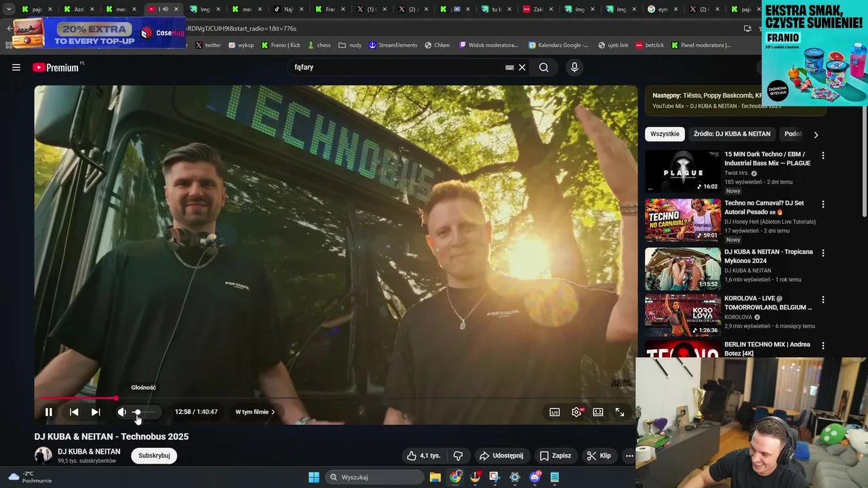
Task: Click the Subskrybuj button
Action: pos(154,455)
